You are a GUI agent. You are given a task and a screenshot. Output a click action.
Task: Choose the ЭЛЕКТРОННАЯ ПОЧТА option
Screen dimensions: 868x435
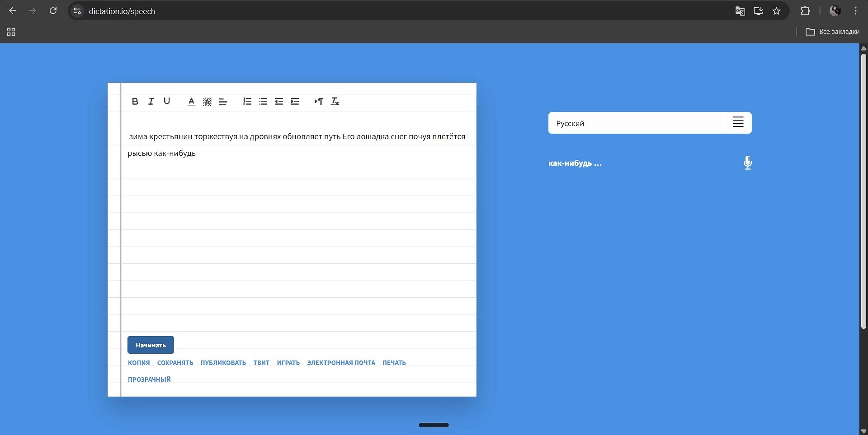tap(341, 363)
